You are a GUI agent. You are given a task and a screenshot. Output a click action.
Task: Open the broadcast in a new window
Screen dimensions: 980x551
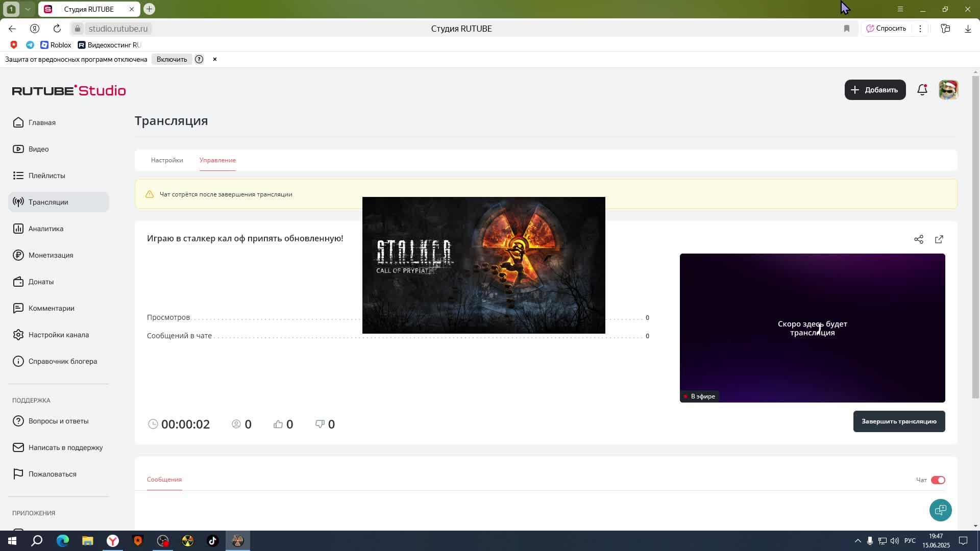coord(939,239)
